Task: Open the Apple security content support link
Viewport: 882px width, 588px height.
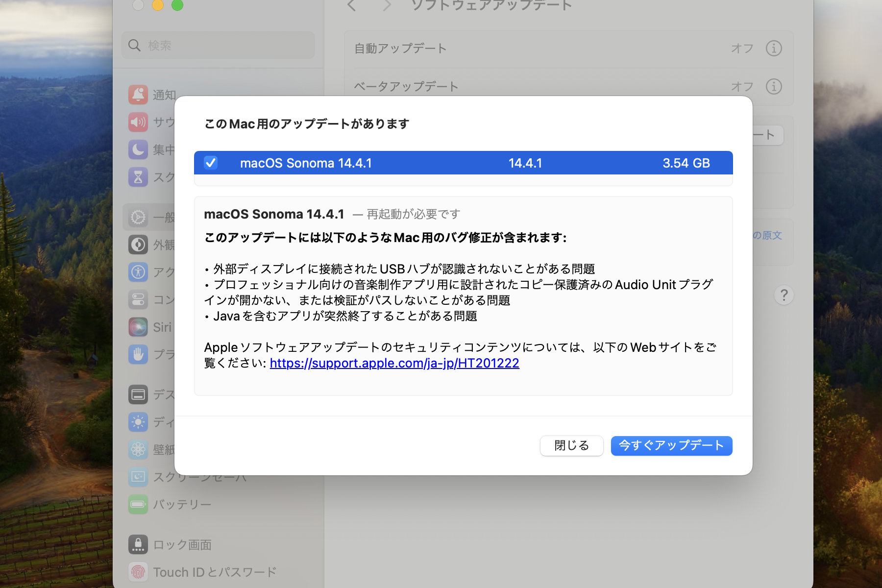Action: (x=393, y=363)
